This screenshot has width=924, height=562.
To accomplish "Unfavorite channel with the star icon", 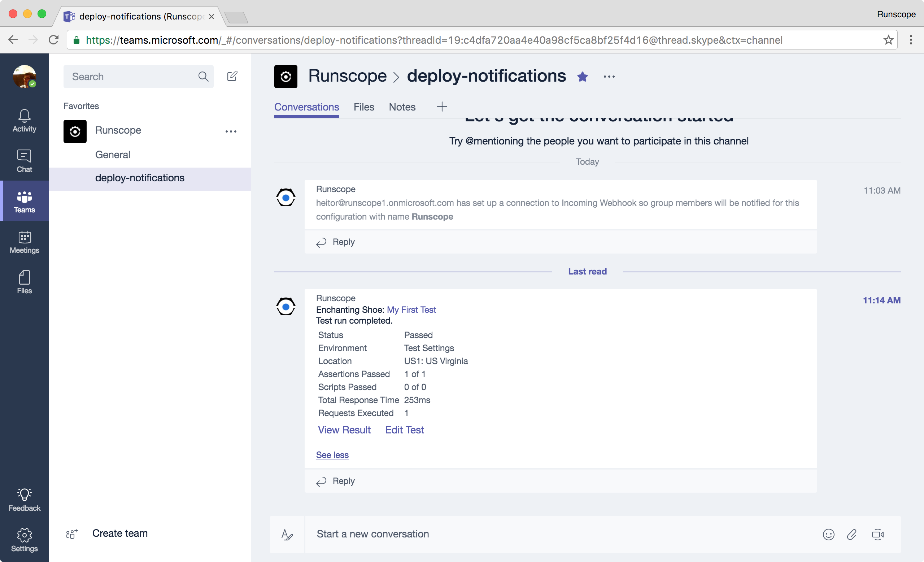I will coord(583,77).
